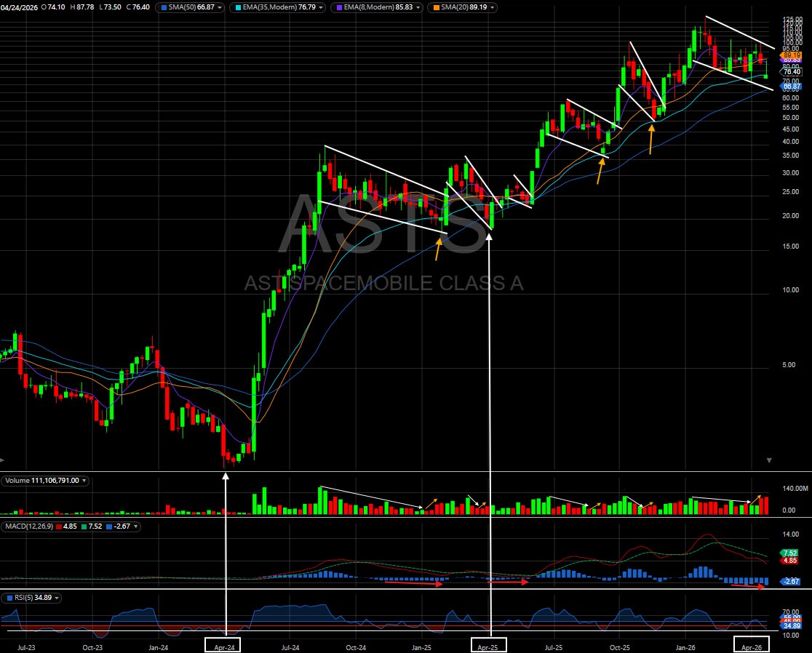Click the 14.00 MACD axis label

791,534
